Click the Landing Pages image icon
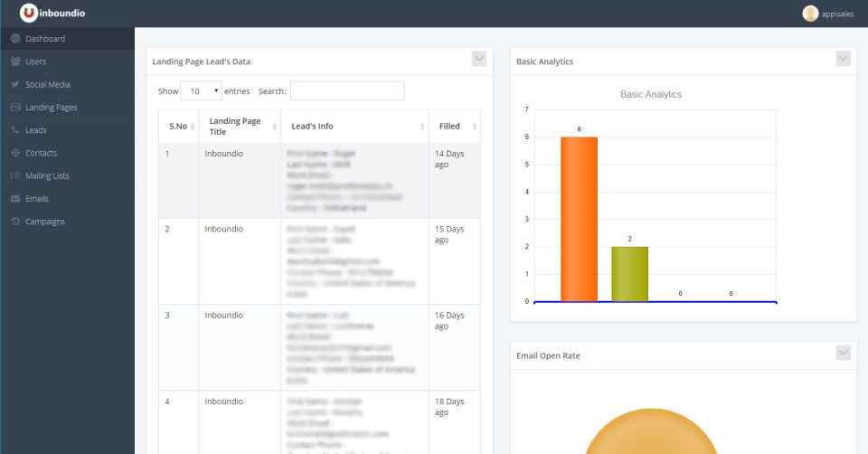The width and height of the screenshot is (868, 454). tap(15, 107)
